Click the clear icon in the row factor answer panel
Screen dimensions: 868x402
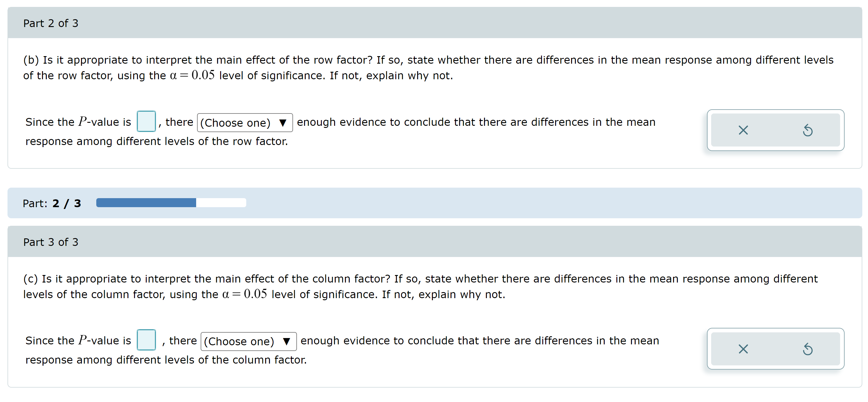point(743,130)
